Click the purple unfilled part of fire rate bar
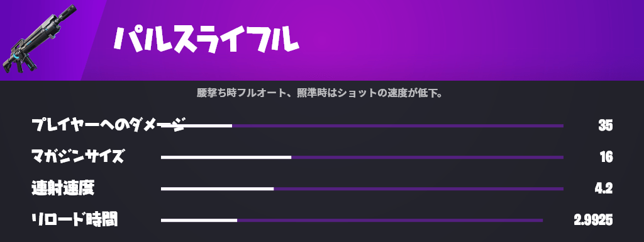The width and height of the screenshot is (644, 242). (x=418, y=189)
